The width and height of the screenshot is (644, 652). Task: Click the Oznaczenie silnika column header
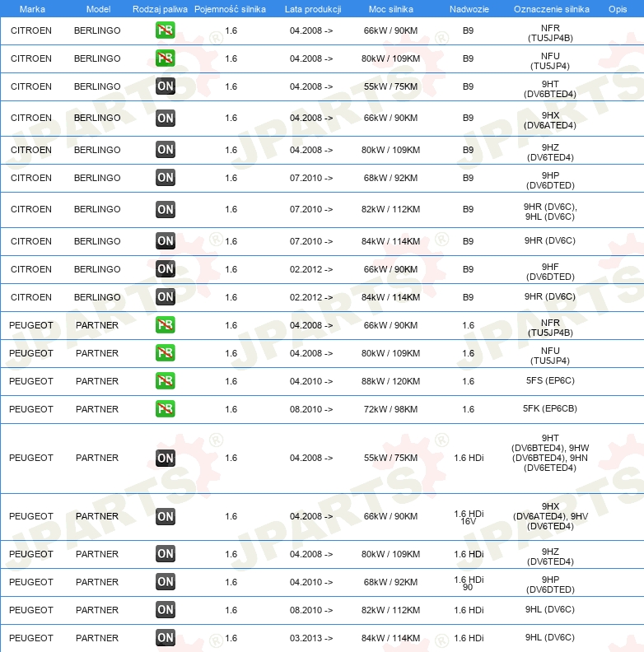click(x=551, y=9)
